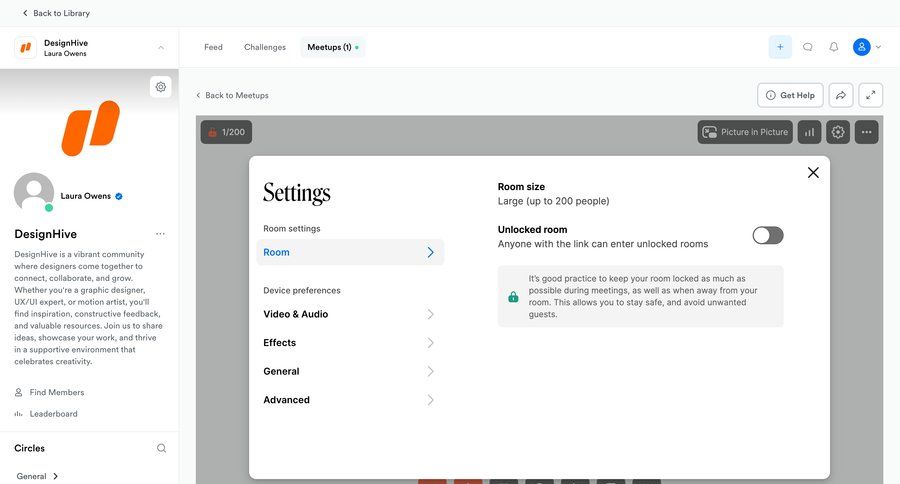Screen dimensions: 900x484
Task: Expand meetup room to fullscreen
Action: (x=871, y=95)
